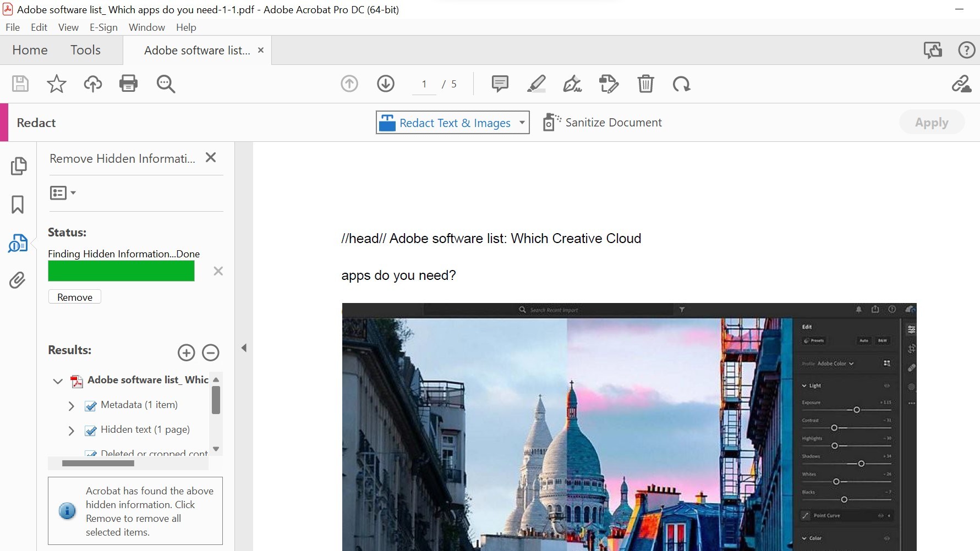
Task: Click the Delete trash icon
Action: (x=645, y=84)
